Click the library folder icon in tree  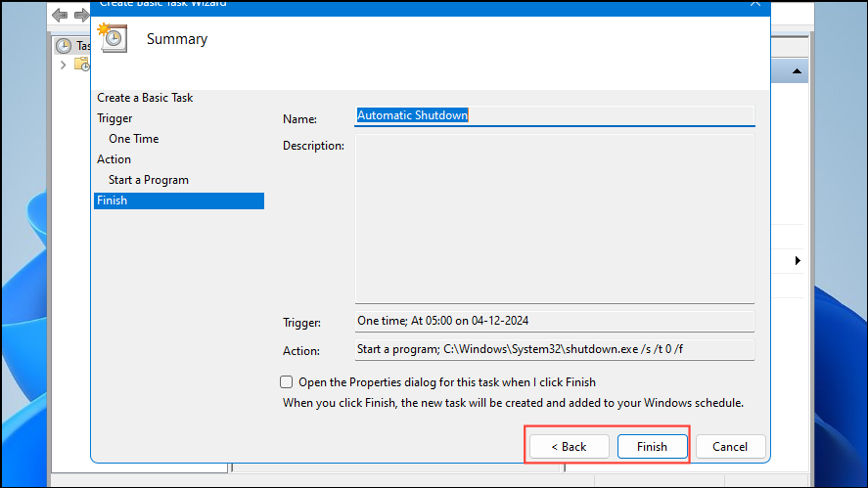point(81,65)
